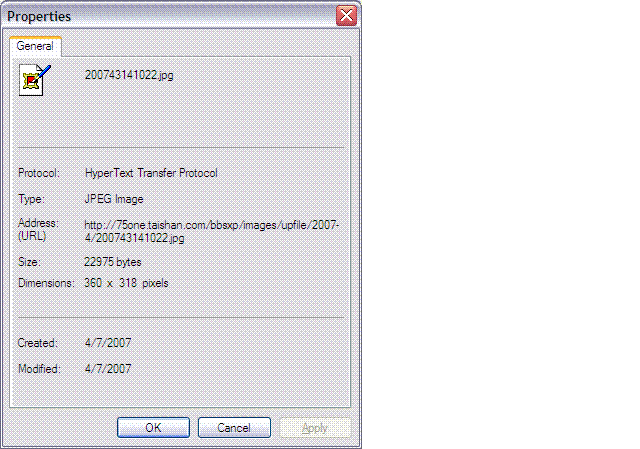Click the JPEG Image type value
Image resolution: width=640 pixels, height=449 pixels.
114,199
